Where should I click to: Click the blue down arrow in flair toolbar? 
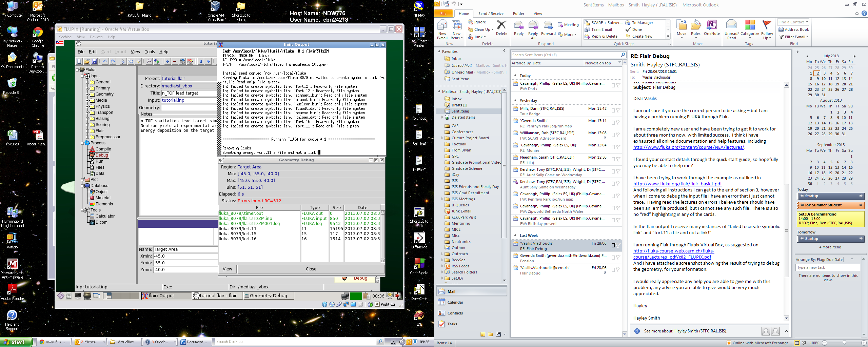tap(209, 61)
